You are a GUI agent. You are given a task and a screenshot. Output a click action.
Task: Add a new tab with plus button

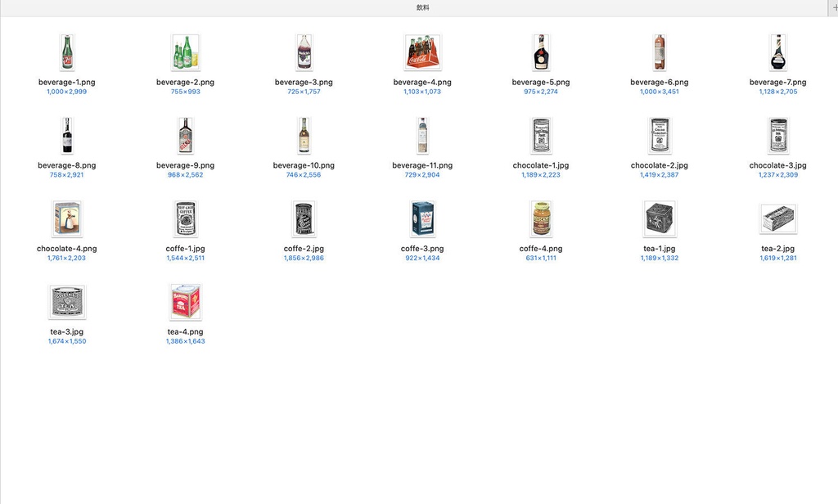click(834, 7)
